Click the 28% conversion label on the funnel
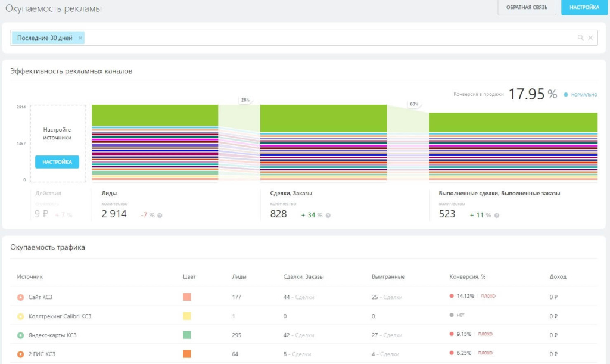610x364 pixels. pyautogui.click(x=245, y=100)
